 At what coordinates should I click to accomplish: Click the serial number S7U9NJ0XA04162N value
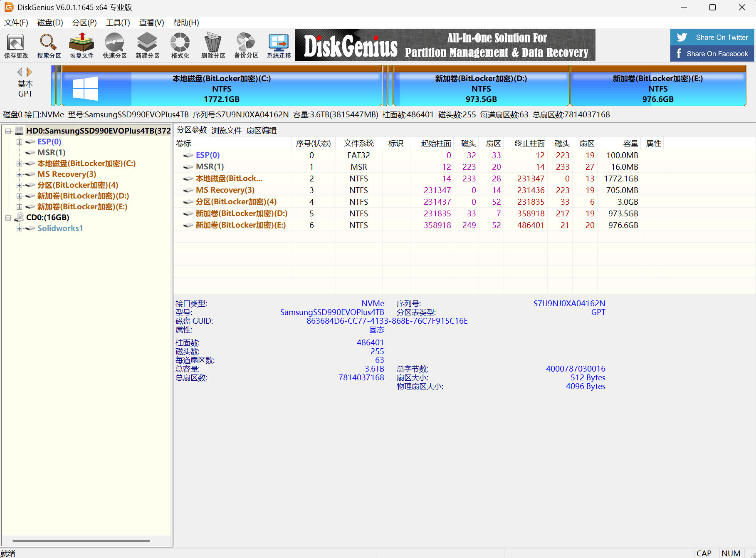(569, 303)
